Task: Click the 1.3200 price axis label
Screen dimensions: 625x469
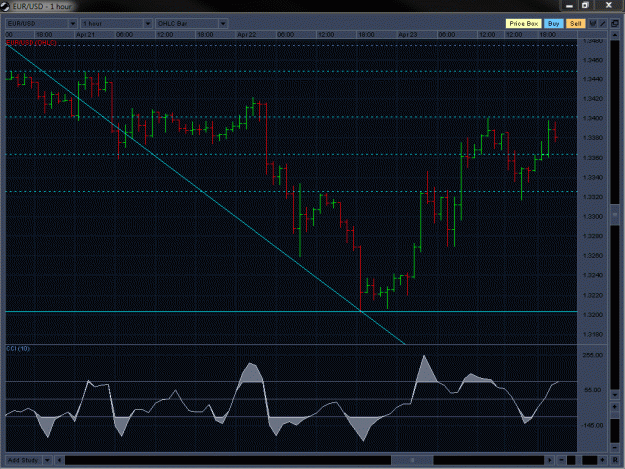Action: pyautogui.click(x=593, y=315)
